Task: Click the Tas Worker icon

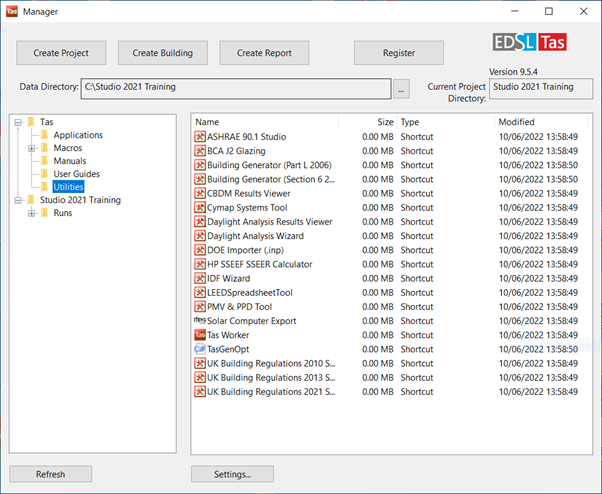Action: tap(200, 335)
